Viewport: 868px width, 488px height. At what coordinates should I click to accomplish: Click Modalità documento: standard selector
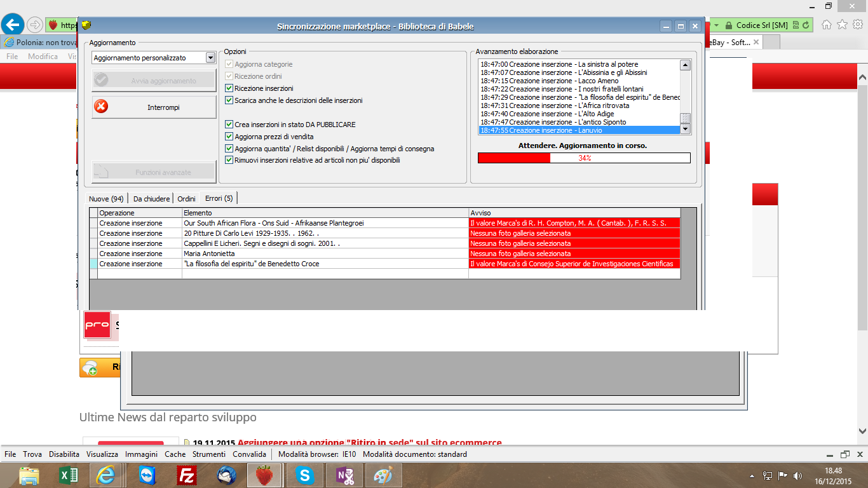[415, 454]
